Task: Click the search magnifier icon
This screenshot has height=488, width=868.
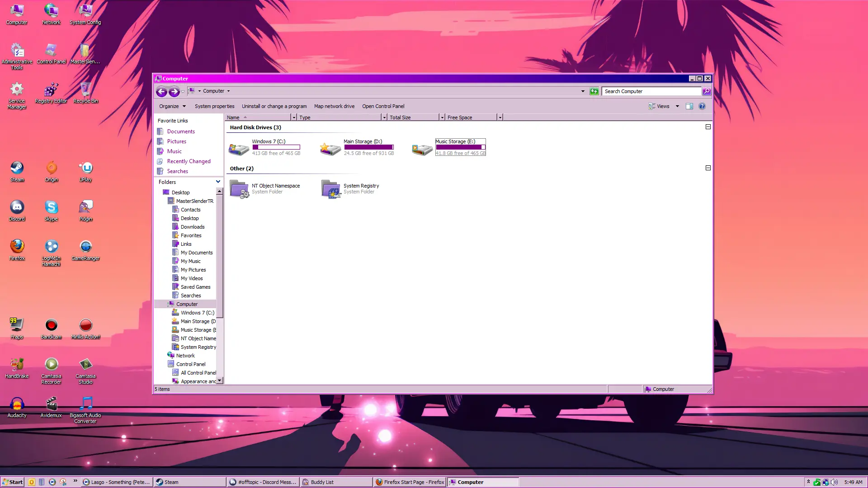Action: coord(707,91)
